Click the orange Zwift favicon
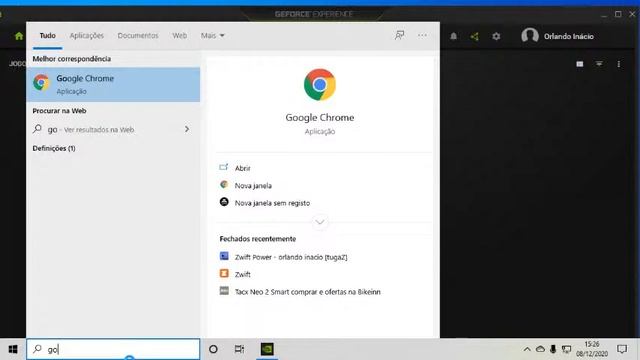This screenshot has height=360, width=640. [x=224, y=273]
